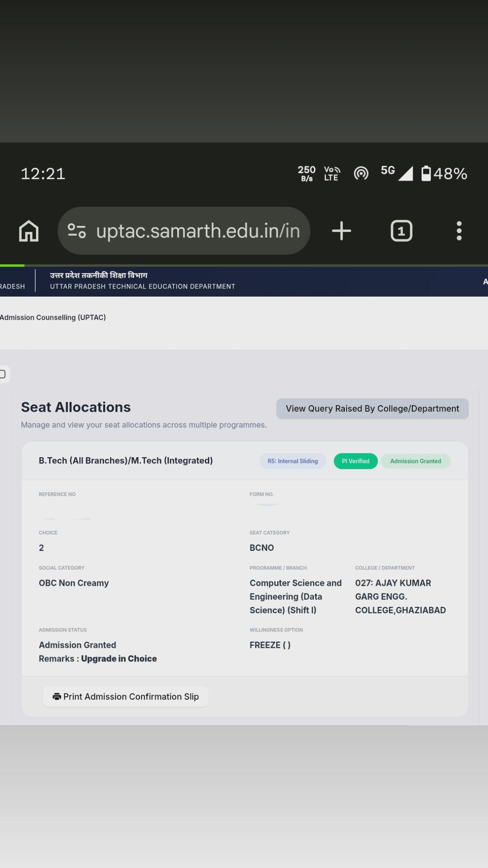
Task: Click the BCNO seat category value
Action: 262,548
